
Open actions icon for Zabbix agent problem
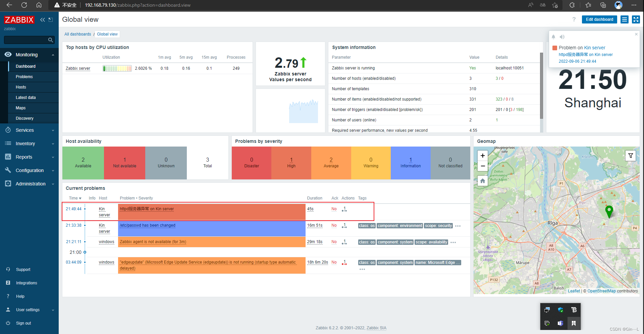344,242
